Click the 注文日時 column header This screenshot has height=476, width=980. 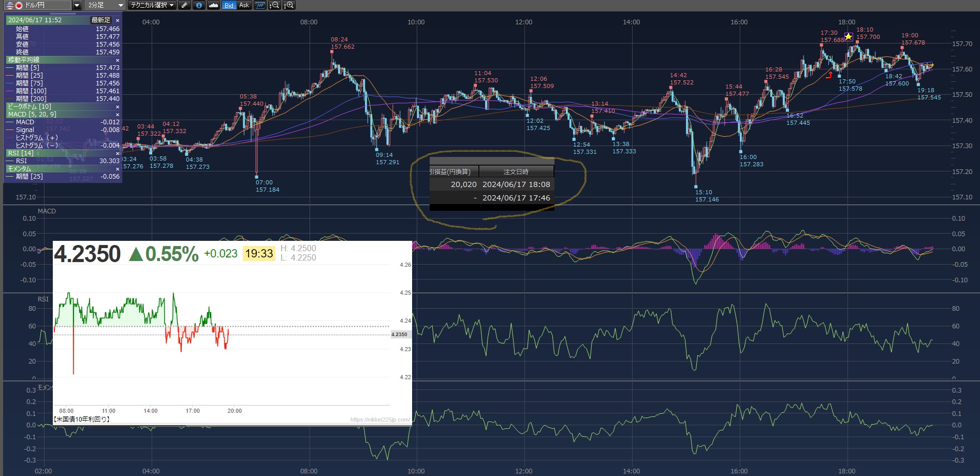[516, 171]
